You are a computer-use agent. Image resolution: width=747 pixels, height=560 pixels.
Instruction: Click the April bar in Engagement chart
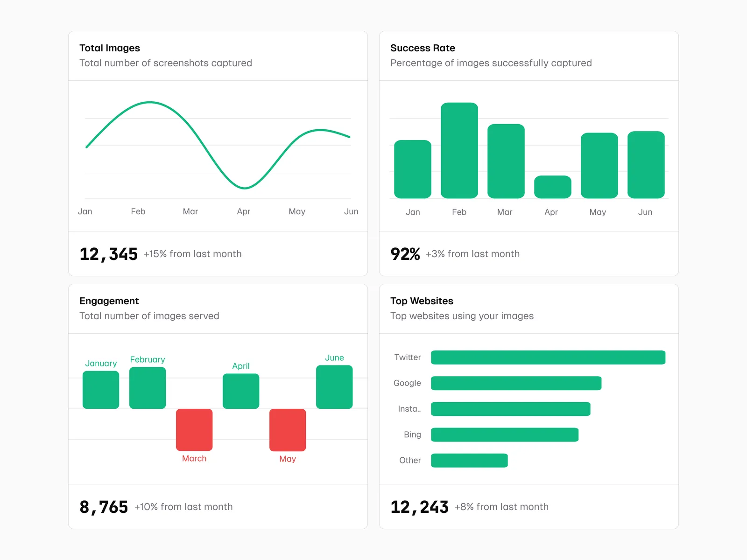[x=241, y=391]
